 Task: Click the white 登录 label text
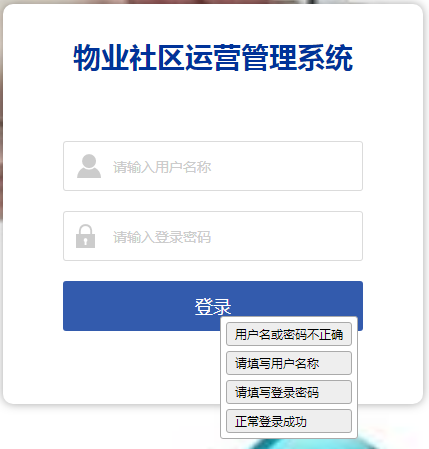[x=213, y=306]
